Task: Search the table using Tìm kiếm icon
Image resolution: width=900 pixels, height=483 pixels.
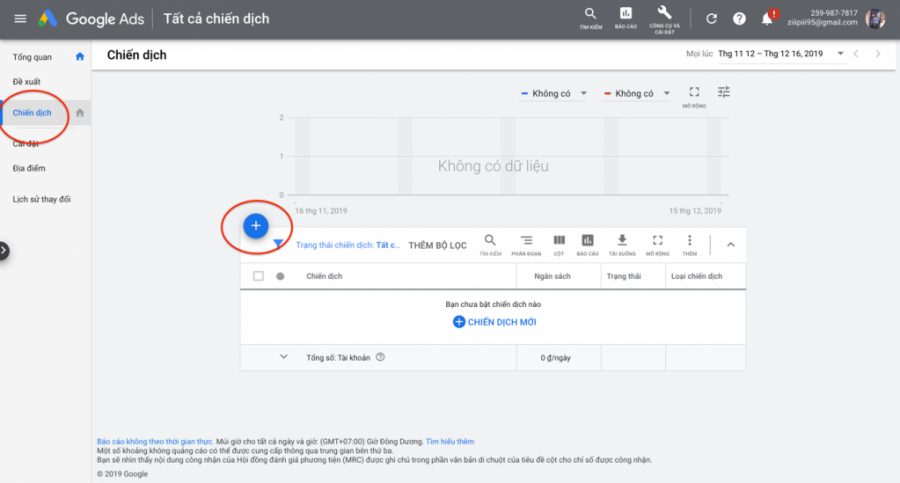Action: pyautogui.click(x=490, y=245)
